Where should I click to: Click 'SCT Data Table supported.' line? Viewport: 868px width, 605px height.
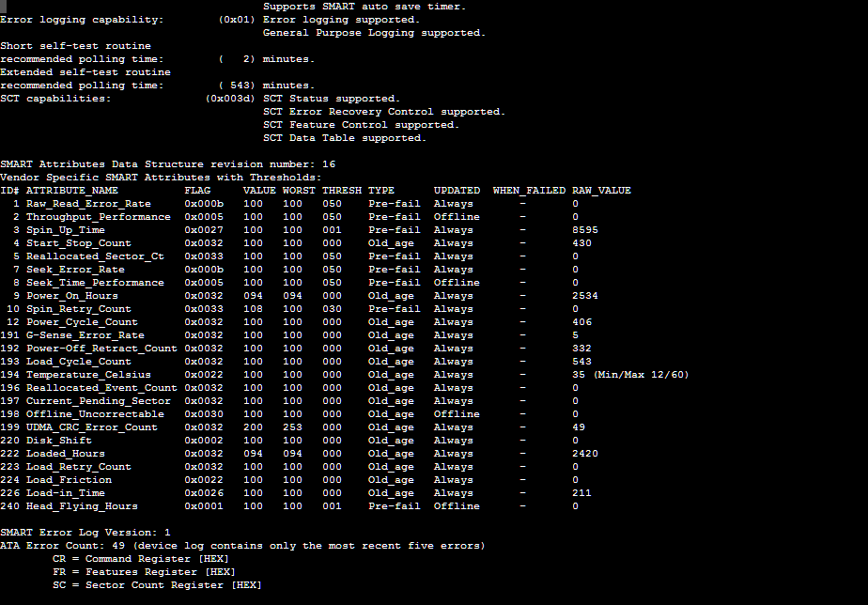coord(345,138)
